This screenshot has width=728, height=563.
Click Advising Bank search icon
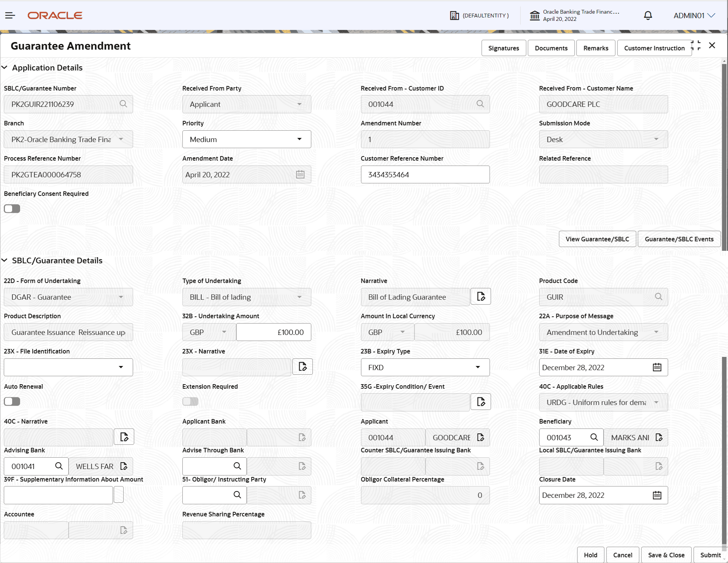tap(59, 466)
